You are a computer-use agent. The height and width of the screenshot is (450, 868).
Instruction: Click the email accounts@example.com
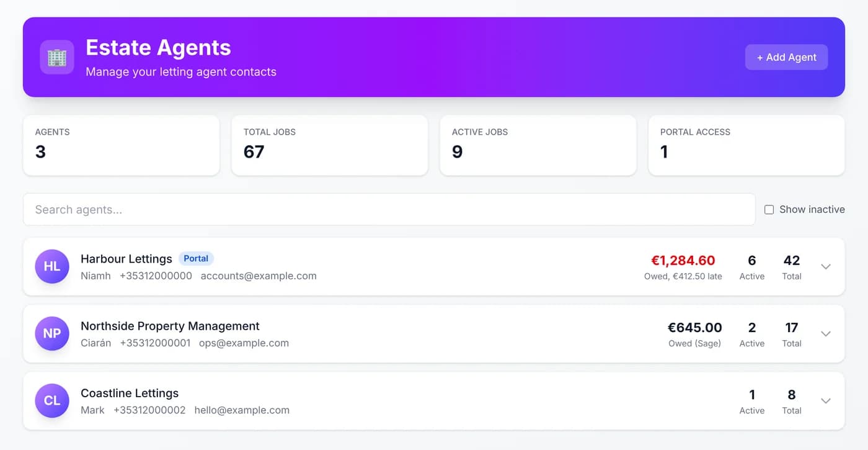tap(259, 276)
